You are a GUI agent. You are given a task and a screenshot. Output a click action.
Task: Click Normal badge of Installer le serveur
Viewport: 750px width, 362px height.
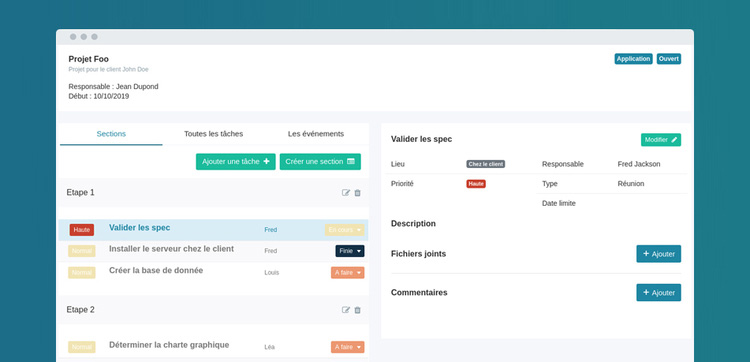[82, 251]
